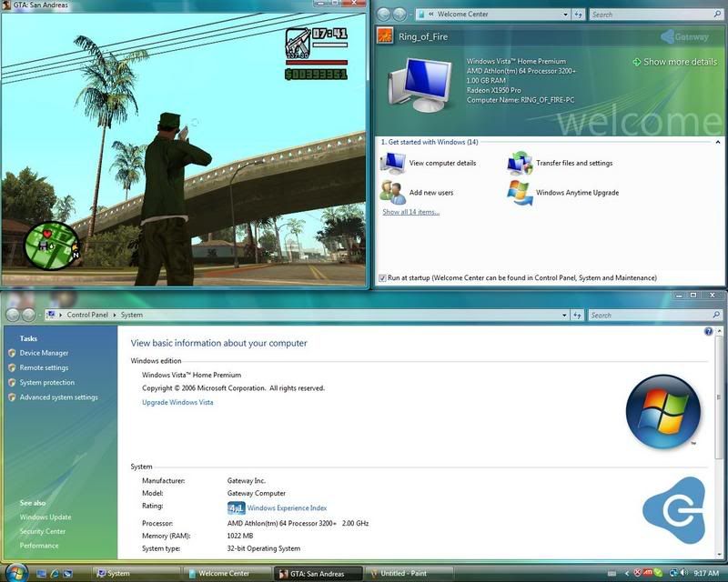Screen dimensions: 728x582
Task: Click the System window help icon
Action: (x=708, y=331)
